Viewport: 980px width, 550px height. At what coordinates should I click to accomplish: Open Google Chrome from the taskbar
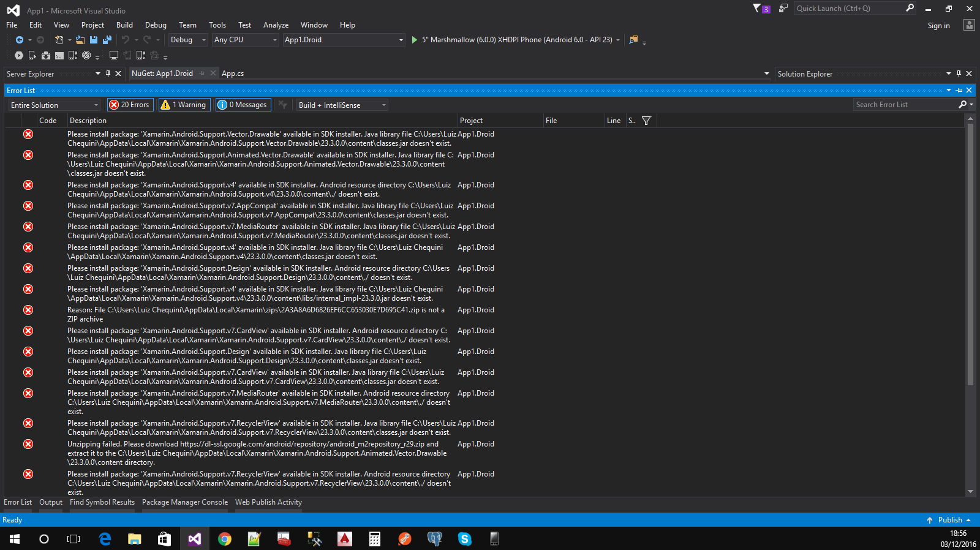coord(225,539)
